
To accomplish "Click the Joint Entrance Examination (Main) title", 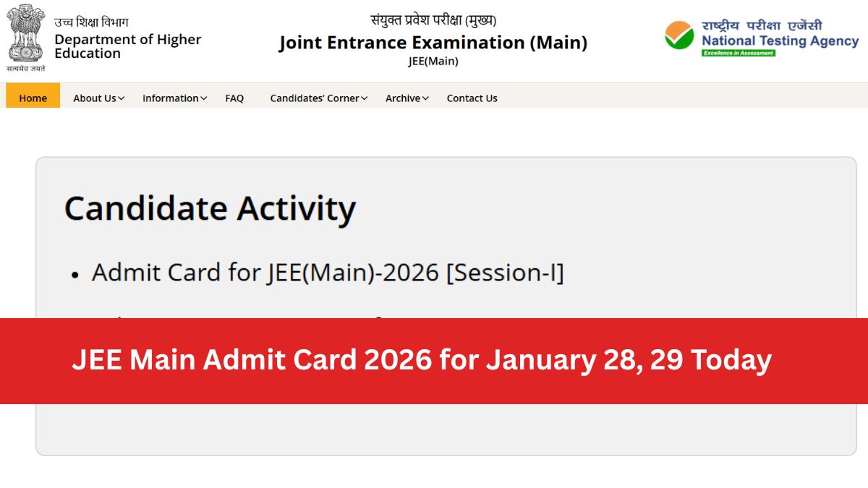I will (x=433, y=43).
